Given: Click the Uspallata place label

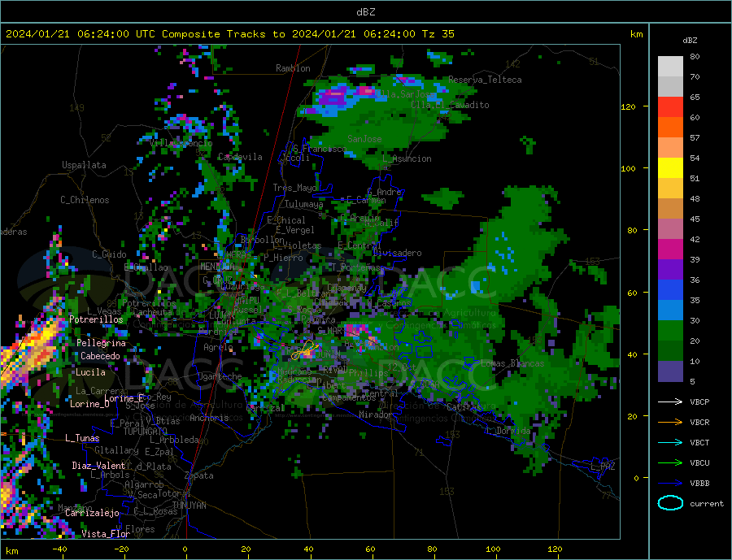Looking at the screenshot, I should [84, 165].
